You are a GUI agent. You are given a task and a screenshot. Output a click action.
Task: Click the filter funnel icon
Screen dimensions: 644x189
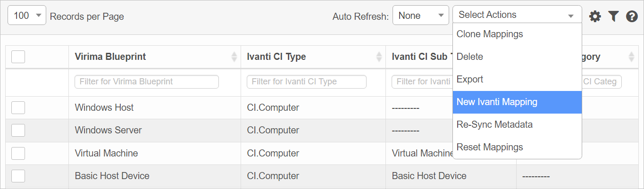[613, 16]
